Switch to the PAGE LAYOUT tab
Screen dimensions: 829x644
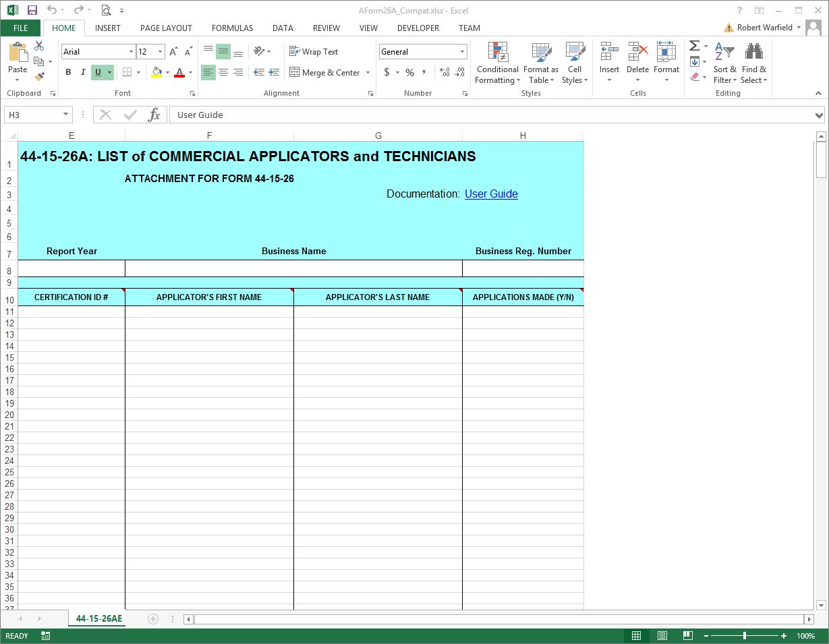(166, 28)
